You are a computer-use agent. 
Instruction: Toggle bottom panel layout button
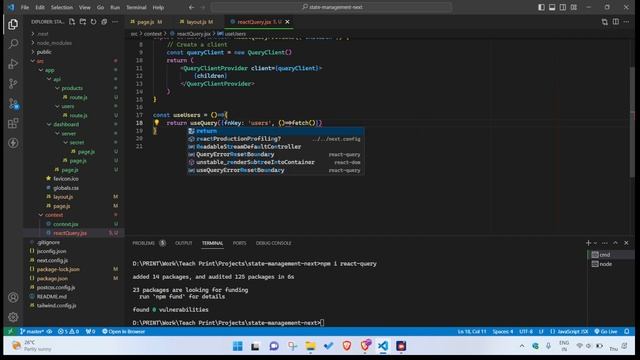tap(552, 7)
